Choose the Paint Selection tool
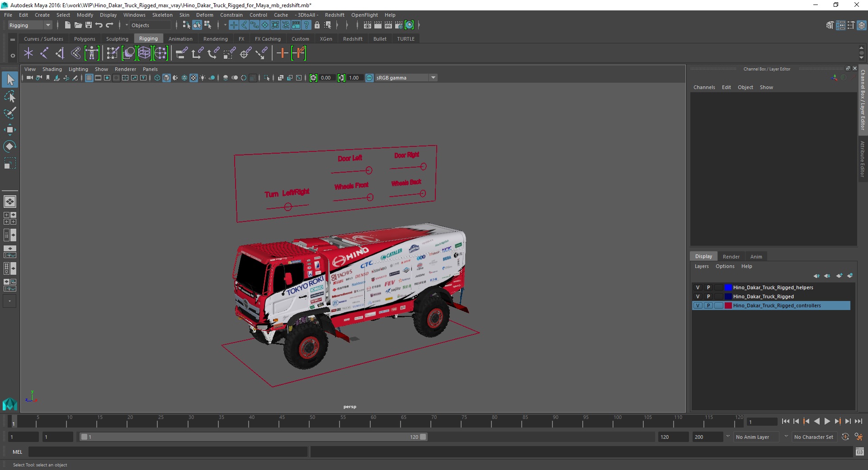 [10, 113]
